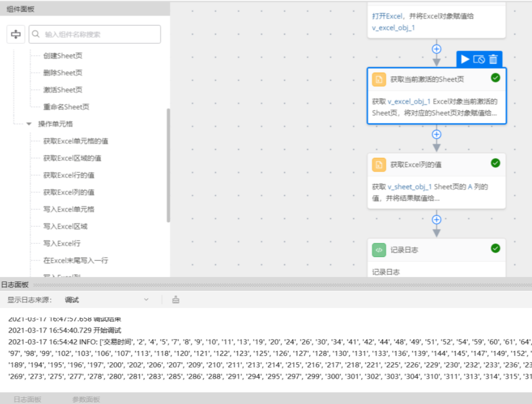The image size is (532, 404).
Task: Click the orange Excel icon on 获取当前激活的Sheet页 node
Action: click(379, 80)
